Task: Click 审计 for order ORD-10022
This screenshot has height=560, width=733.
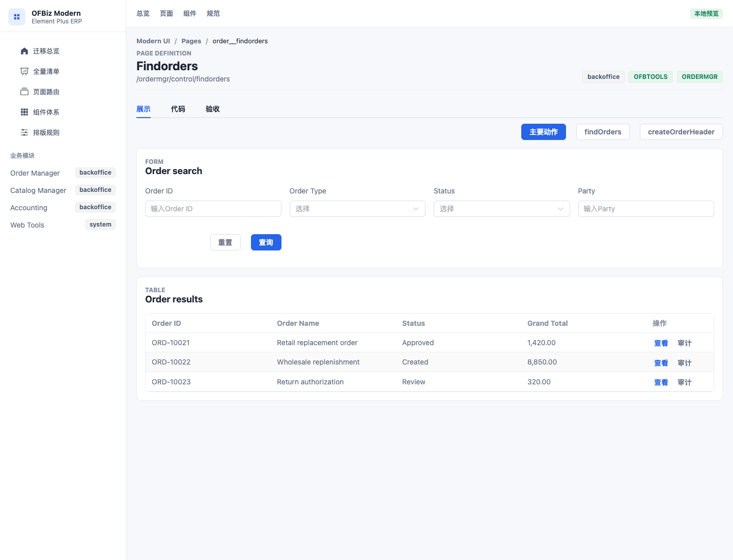Action: (685, 363)
